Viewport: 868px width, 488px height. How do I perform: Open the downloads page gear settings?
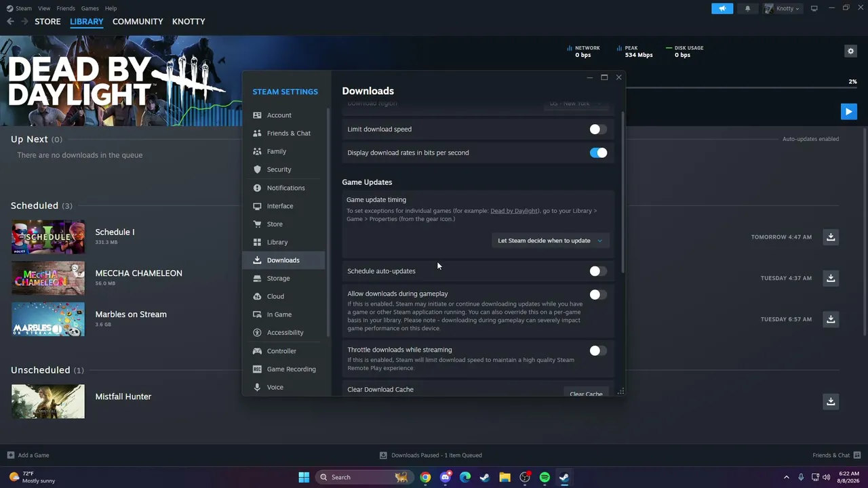click(x=850, y=51)
